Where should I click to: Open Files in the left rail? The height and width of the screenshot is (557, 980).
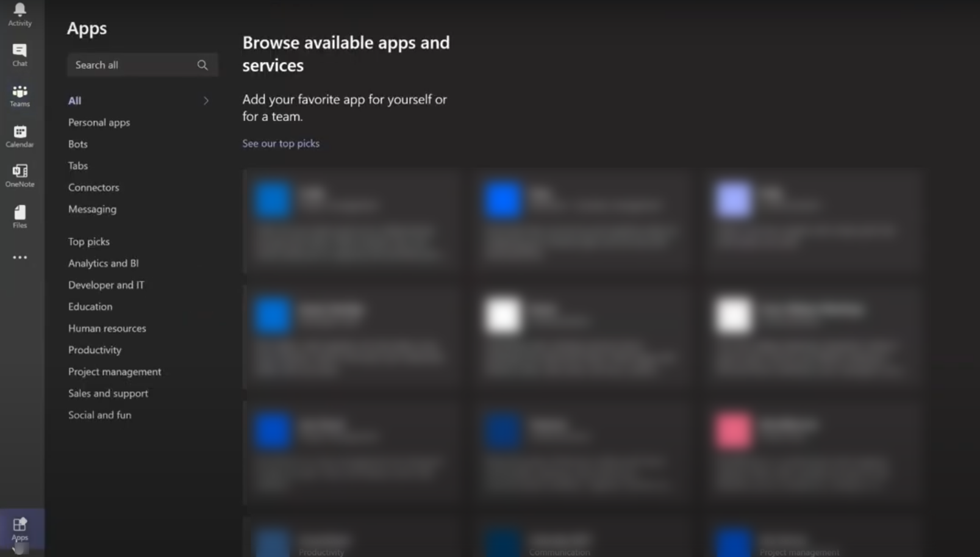(x=20, y=217)
